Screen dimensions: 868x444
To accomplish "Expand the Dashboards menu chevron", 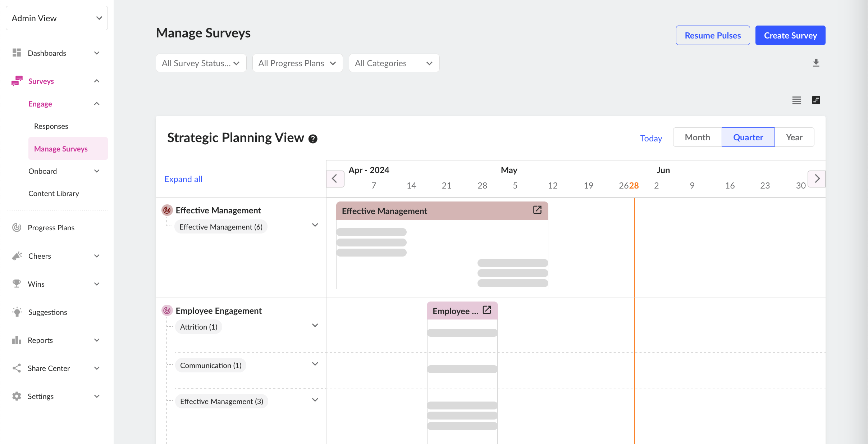I will (x=97, y=53).
